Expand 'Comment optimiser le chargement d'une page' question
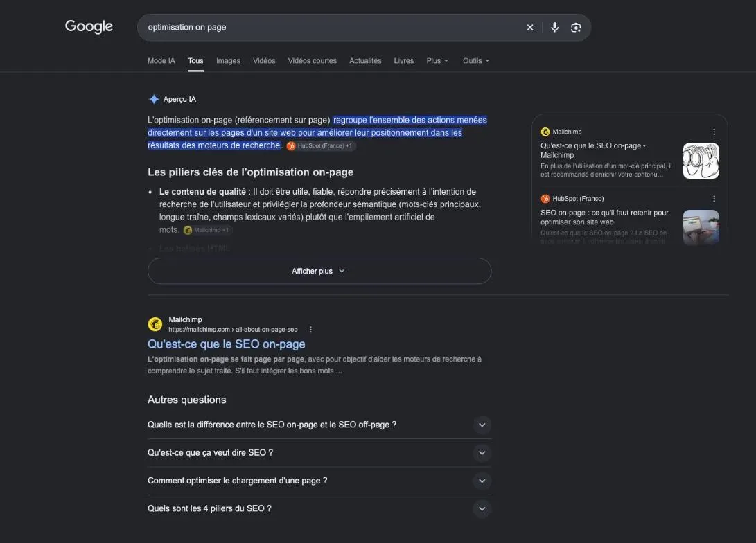756x543 pixels. 319,481
